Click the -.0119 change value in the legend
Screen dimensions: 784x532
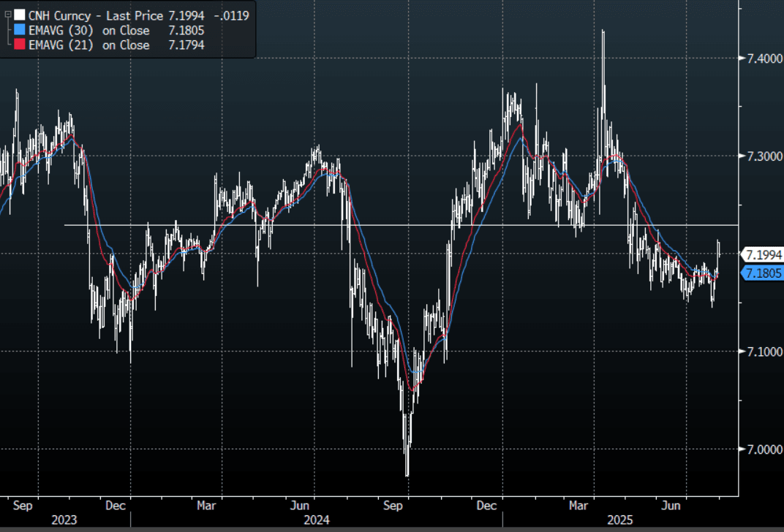coord(230,15)
